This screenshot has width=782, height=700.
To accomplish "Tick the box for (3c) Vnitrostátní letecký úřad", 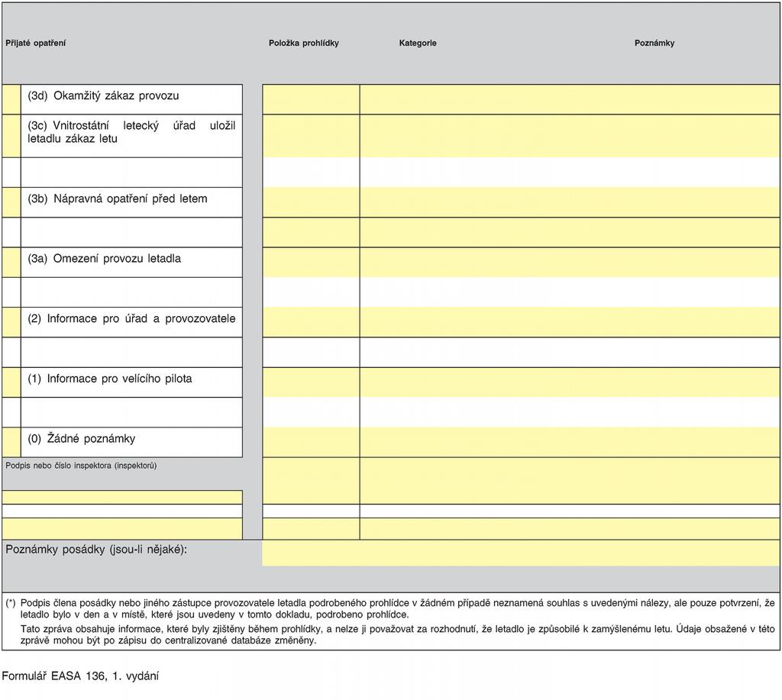I will tap(11, 136).
